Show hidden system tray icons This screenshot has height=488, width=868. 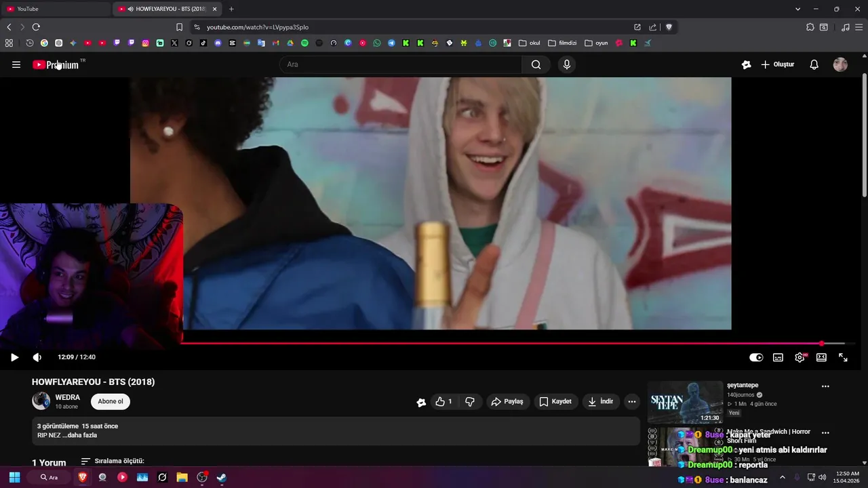click(782, 477)
